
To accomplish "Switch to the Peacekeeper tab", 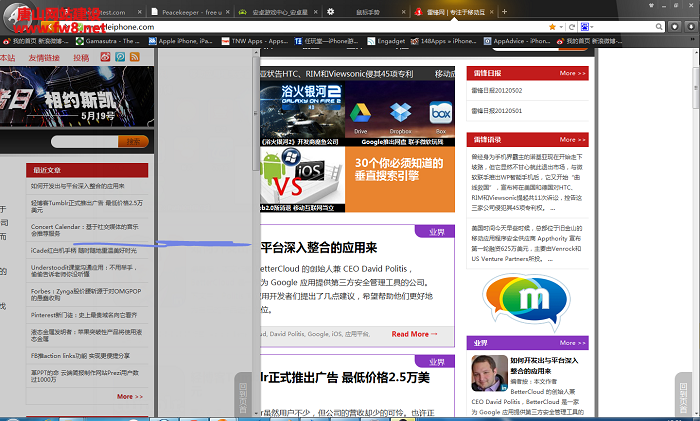I will (x=190, y=12).
